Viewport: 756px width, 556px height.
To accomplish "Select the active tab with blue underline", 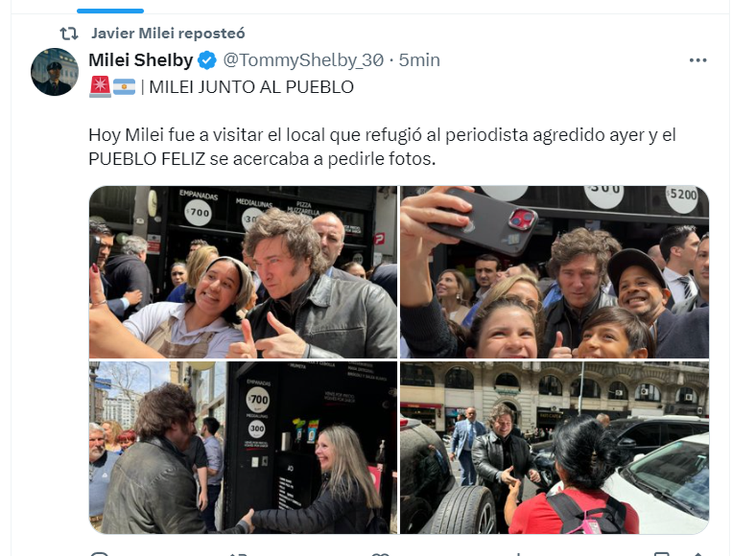I will (110, 11).
